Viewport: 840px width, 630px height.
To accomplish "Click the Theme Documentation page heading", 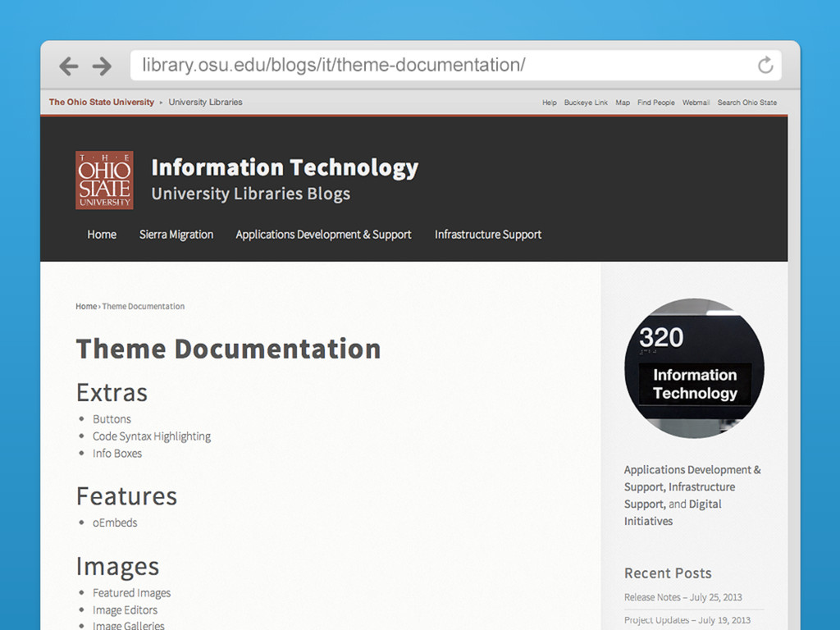I will coord(228,349).
